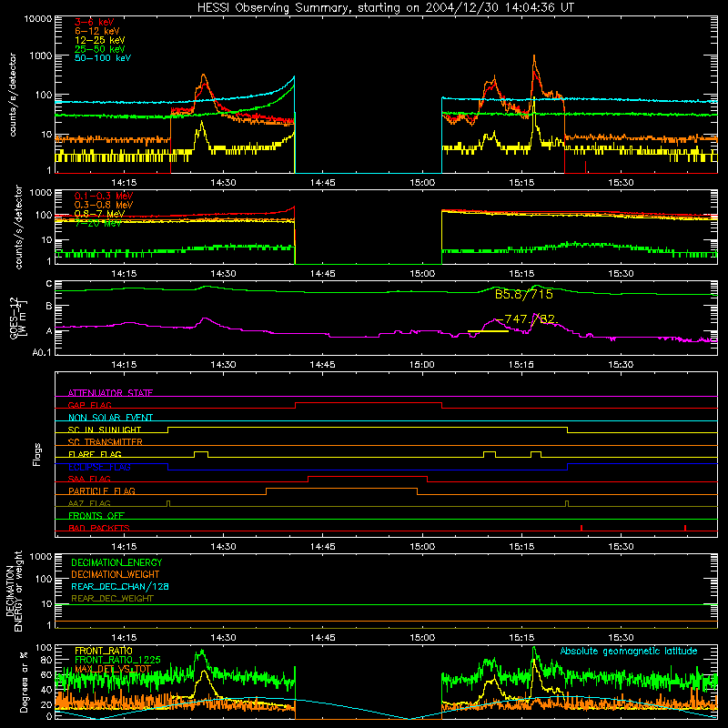The height and width of the screenshot is (728, 728).
Task: Click the FRONT_RATIO legend label
Action: point(104,651)
